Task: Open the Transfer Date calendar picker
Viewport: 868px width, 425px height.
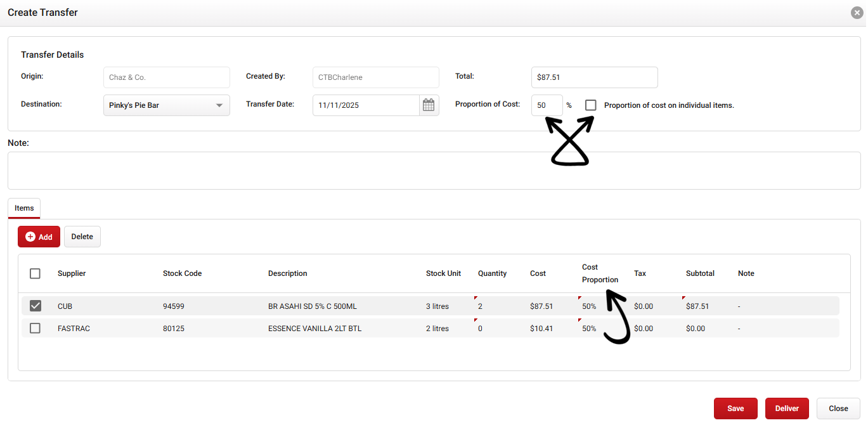Action: [429, 105]
